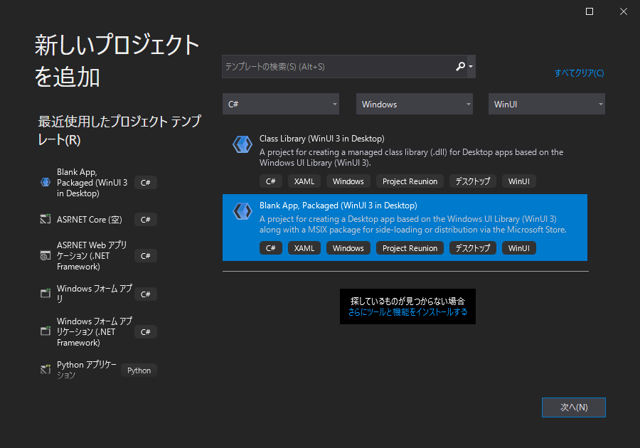Click C# badge beside ASP.NET Core (空)
The width and height of the screenshot is (640, 448).
(x=146, y=220)
